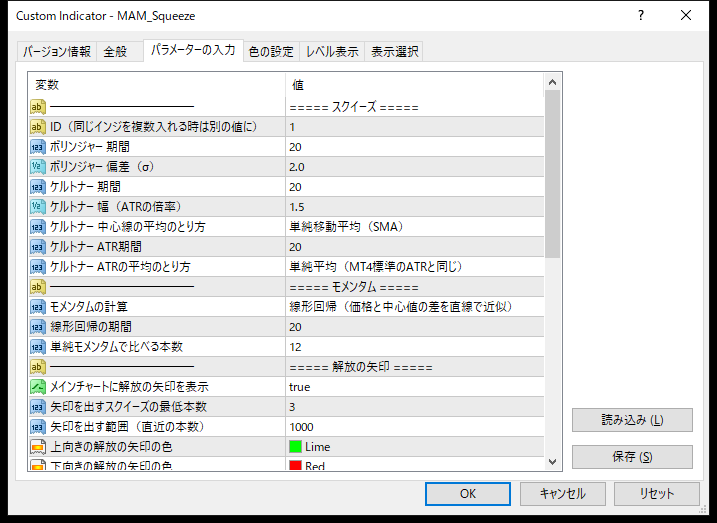This screenshot has width=717, height=523.
Task: Click the string icon beside the ID row
Action: point(37,127)
